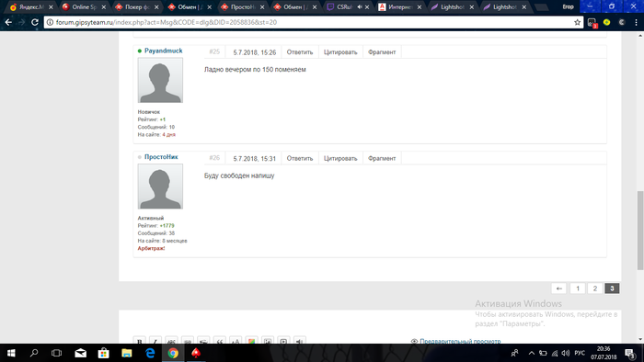
Task: Show hidden system tray icons
Action: 532,353
